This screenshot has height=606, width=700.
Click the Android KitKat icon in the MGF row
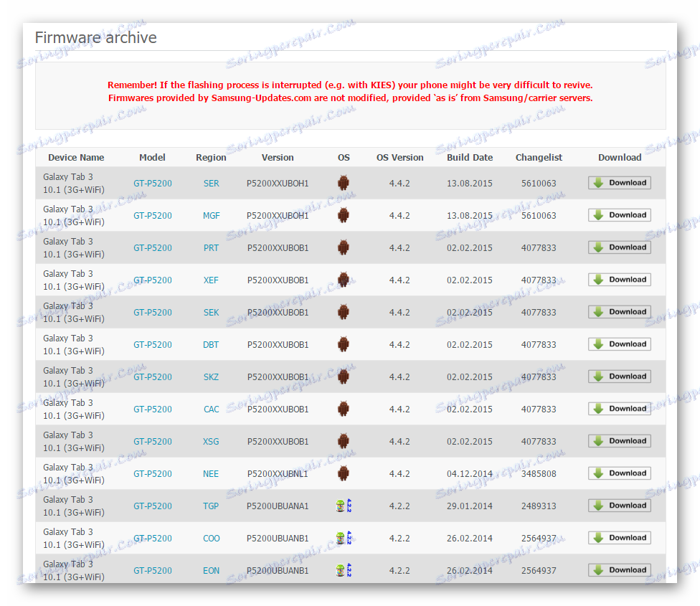tap(344, 215)
